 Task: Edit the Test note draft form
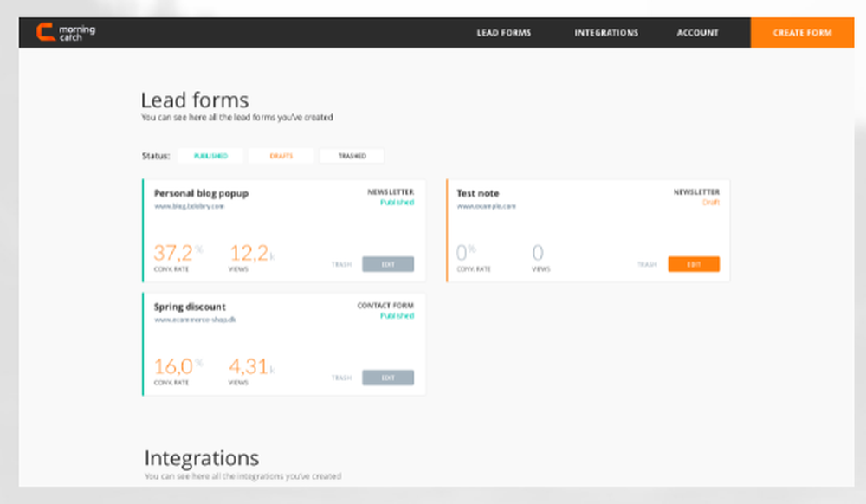pyautogui.click(x=694, y=264)
